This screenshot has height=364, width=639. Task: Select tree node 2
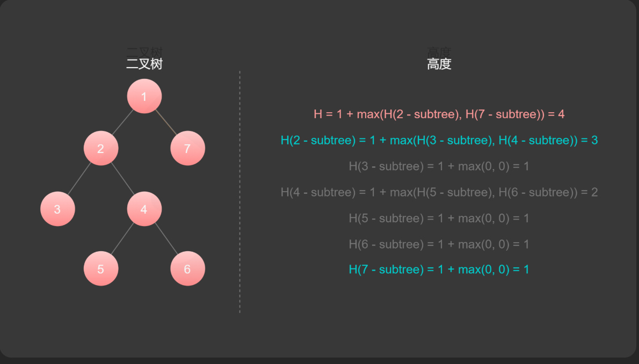100,148
